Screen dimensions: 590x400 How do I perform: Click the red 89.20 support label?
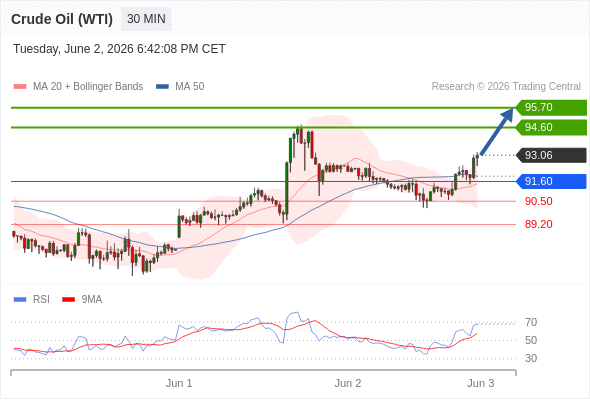[x=539, y=224]
